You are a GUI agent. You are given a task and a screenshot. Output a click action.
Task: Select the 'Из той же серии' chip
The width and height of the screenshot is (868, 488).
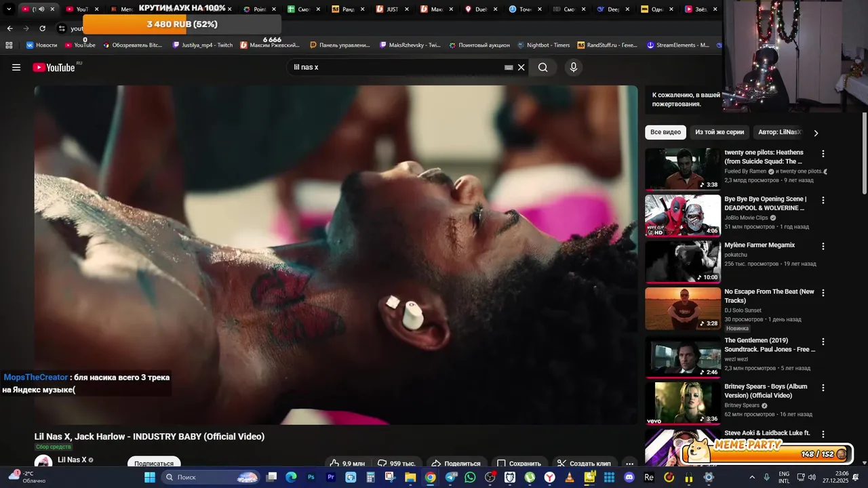coord(719,132)
